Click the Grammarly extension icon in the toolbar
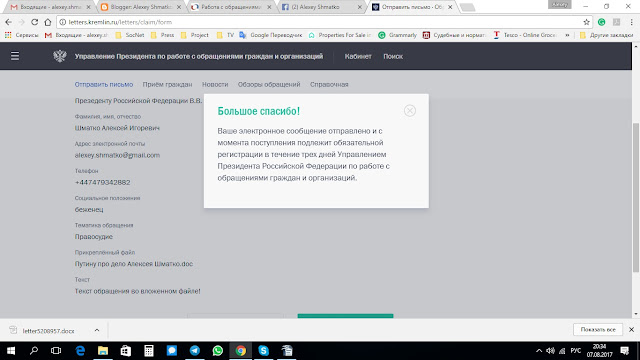 pos(601,22)
